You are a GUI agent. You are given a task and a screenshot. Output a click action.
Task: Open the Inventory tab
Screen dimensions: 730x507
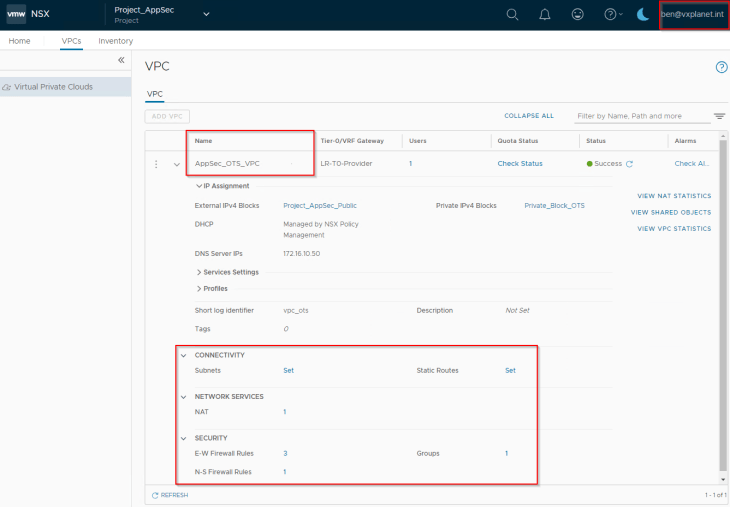coord(115,41)
